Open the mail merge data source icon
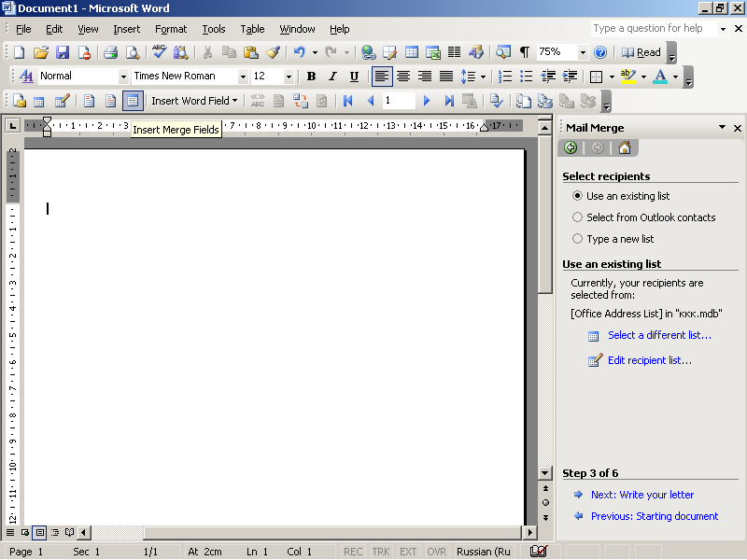 pyautogui.click(x=39, y=101)
